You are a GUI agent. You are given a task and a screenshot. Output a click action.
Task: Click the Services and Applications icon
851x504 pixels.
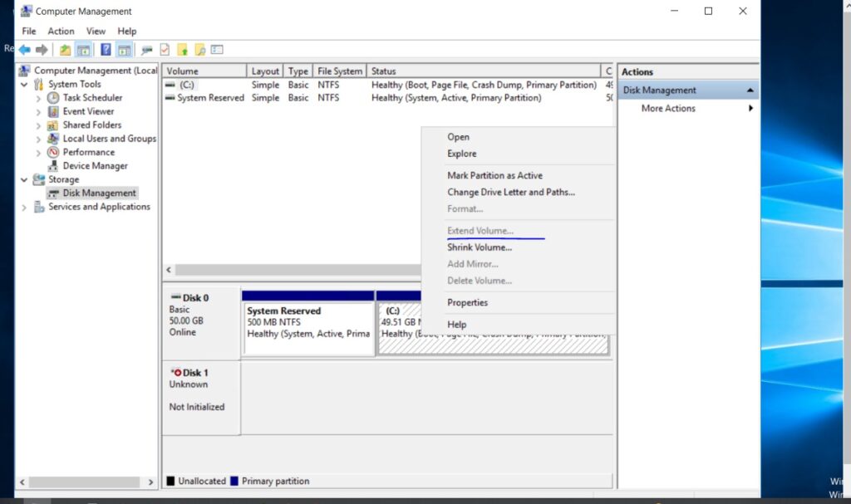point(38,207)
